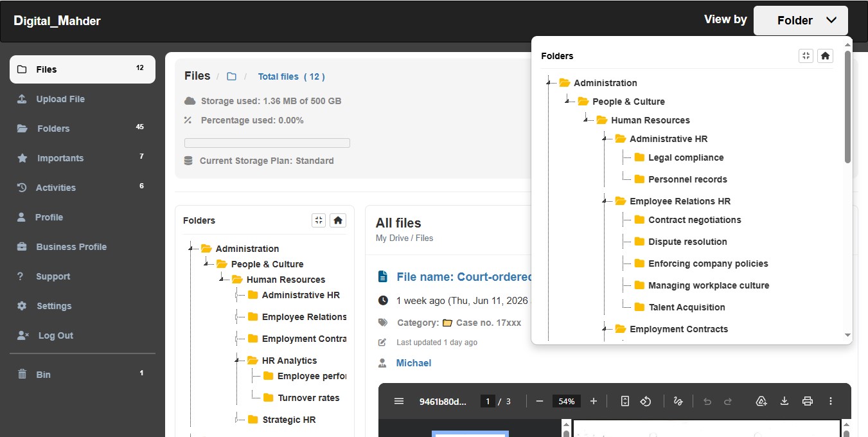Open the PDF viewer sidebar menu icon
This screenshot has width=868, height=437.
point(399,401)
